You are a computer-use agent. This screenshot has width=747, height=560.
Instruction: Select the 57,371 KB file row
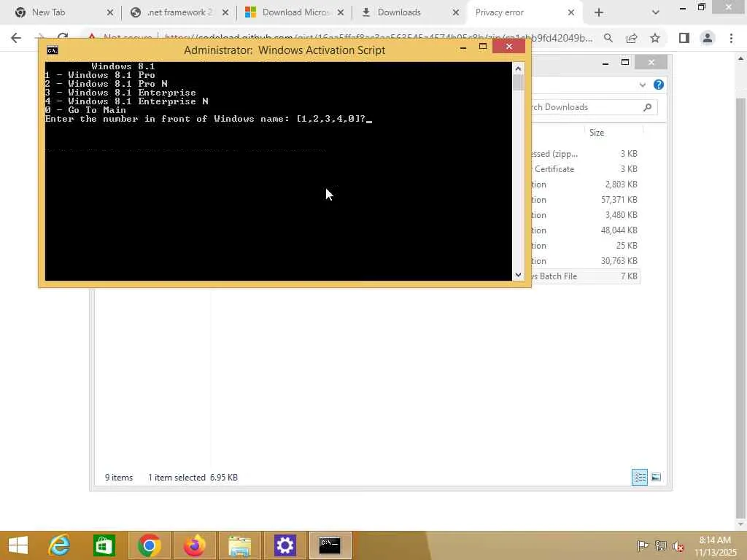pos(586,200)
